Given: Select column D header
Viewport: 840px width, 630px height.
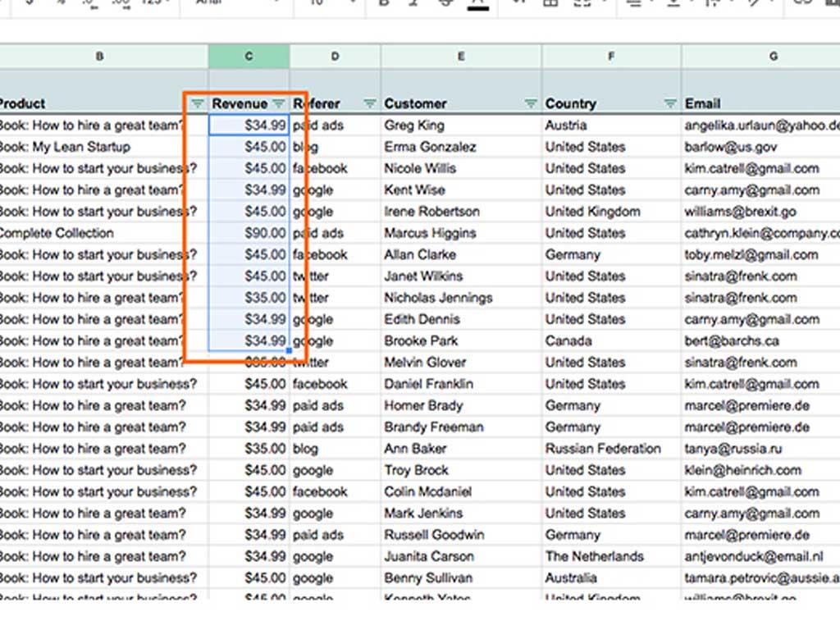Looking at the screenshot, I should [335, 57].
